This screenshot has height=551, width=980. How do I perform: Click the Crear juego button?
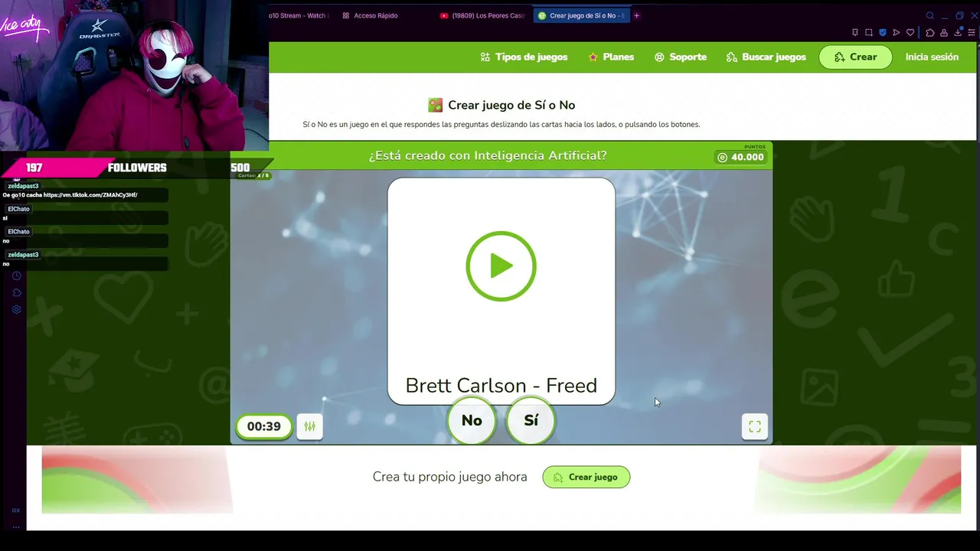click(586, 477)
